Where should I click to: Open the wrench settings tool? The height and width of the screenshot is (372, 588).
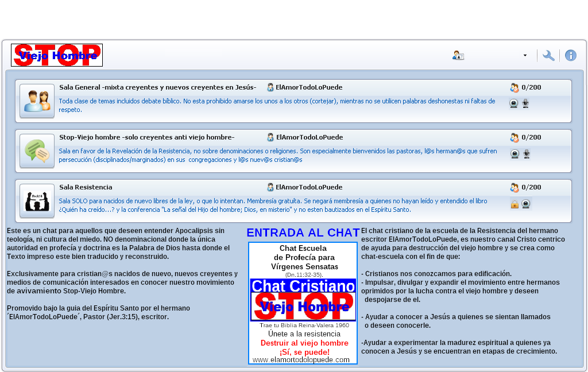click(x=548, y=56)
